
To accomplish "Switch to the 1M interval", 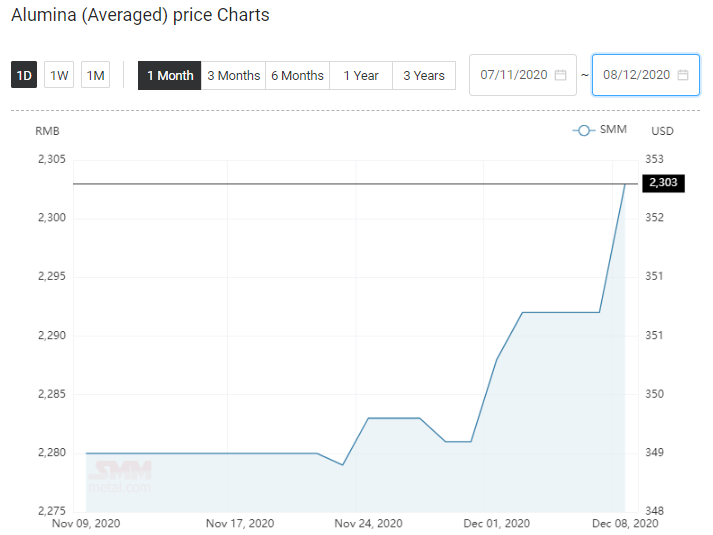I will coord(95,75).
